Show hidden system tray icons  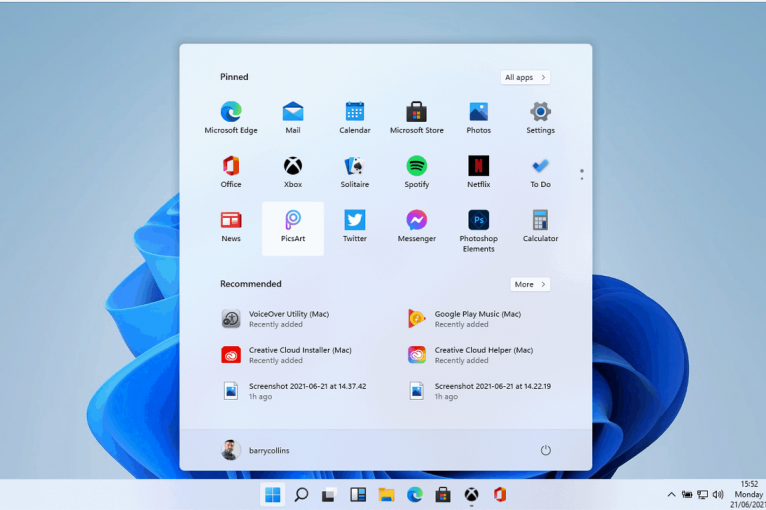671,495
